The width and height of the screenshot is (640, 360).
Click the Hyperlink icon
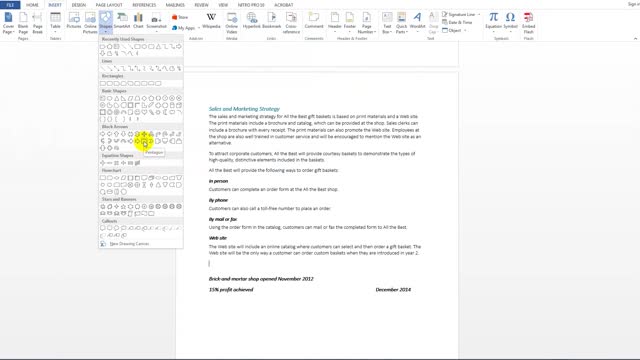tap(251, 21)
